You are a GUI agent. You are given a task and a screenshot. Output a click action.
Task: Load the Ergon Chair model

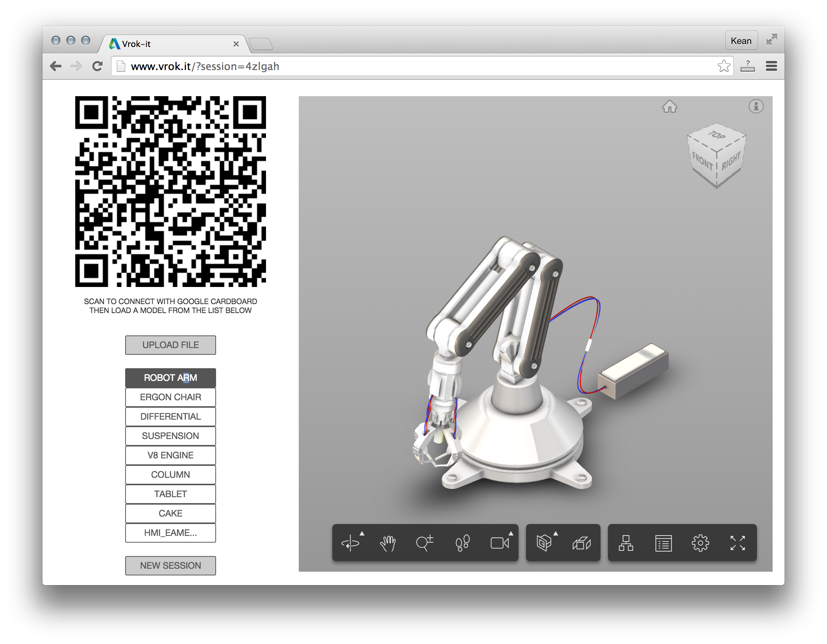(170, 397)
